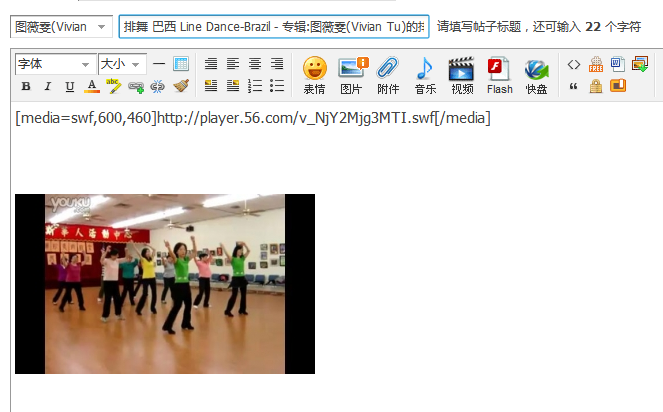This screenshot has height=412, width=663.
Task: Click the media swf code text line
Action: pyautogui.click(x=253, y=118)
